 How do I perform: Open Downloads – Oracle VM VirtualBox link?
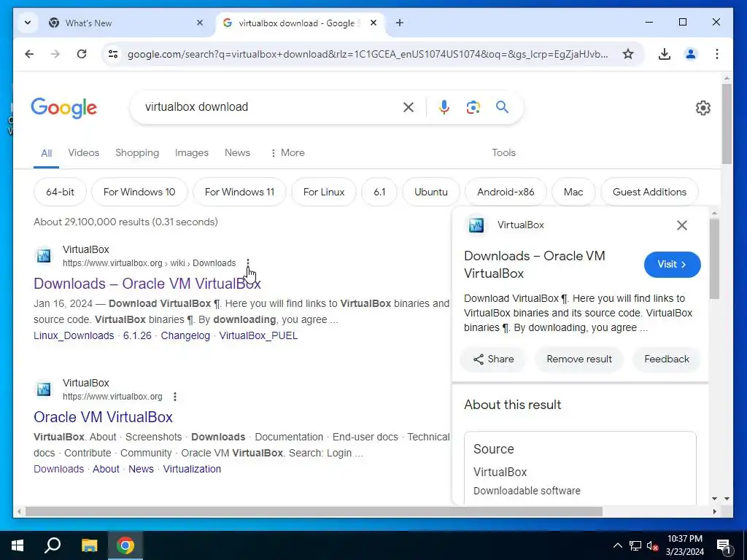pyautogui.click(x=147, y=284)
